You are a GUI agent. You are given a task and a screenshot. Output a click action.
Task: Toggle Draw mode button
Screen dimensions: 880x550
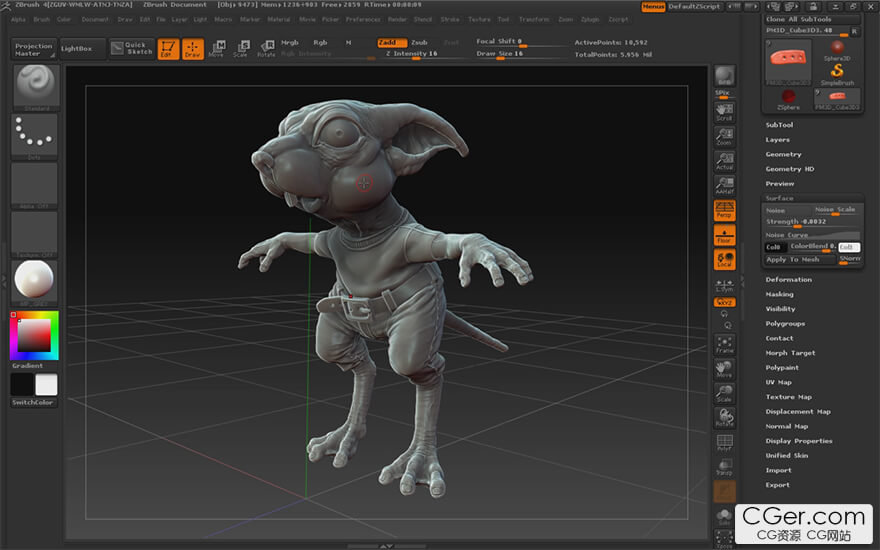coord(192,49)
